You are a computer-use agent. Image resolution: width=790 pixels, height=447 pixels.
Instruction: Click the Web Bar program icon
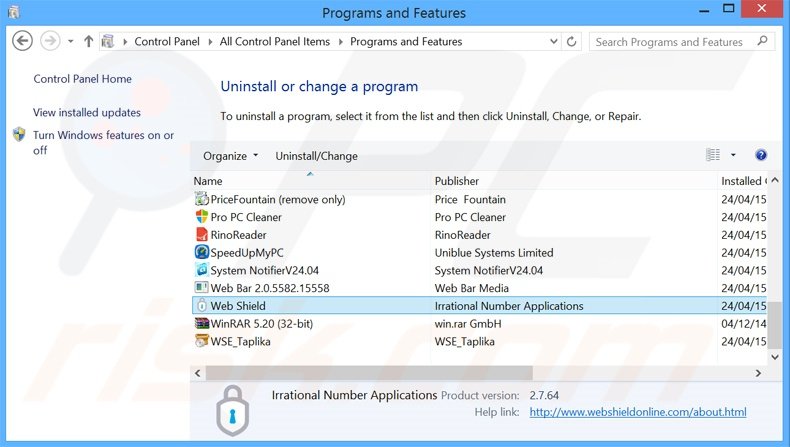pos(202,287)
